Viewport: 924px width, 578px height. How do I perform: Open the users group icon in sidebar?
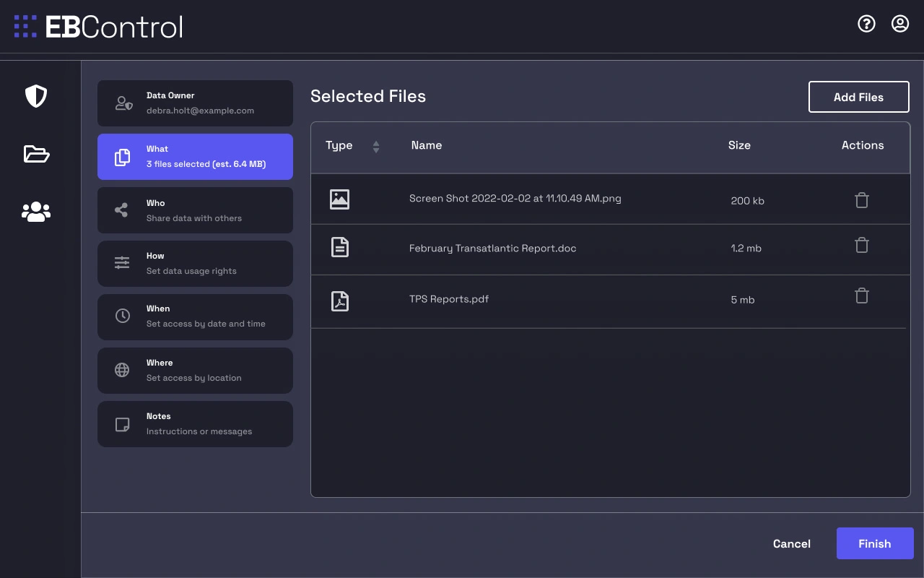pos(36,212)
